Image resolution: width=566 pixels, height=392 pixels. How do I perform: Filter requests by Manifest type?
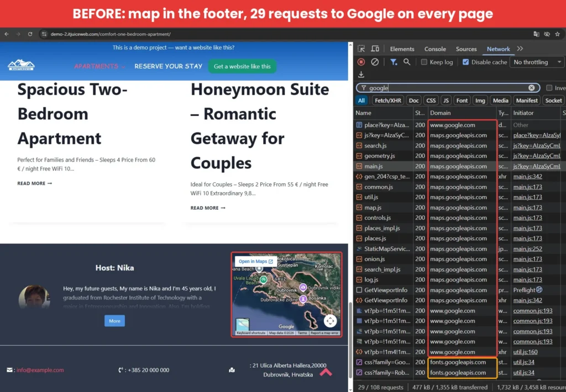(527, 100)
